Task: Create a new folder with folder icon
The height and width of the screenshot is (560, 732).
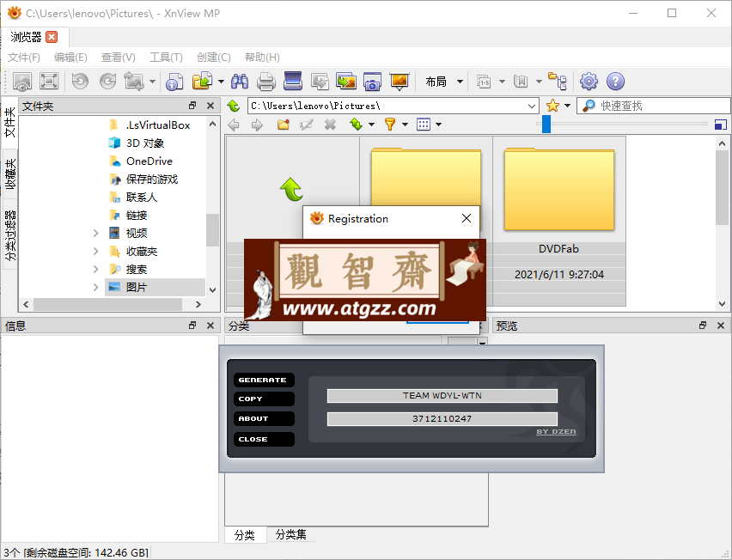Action: click(284, 125)
